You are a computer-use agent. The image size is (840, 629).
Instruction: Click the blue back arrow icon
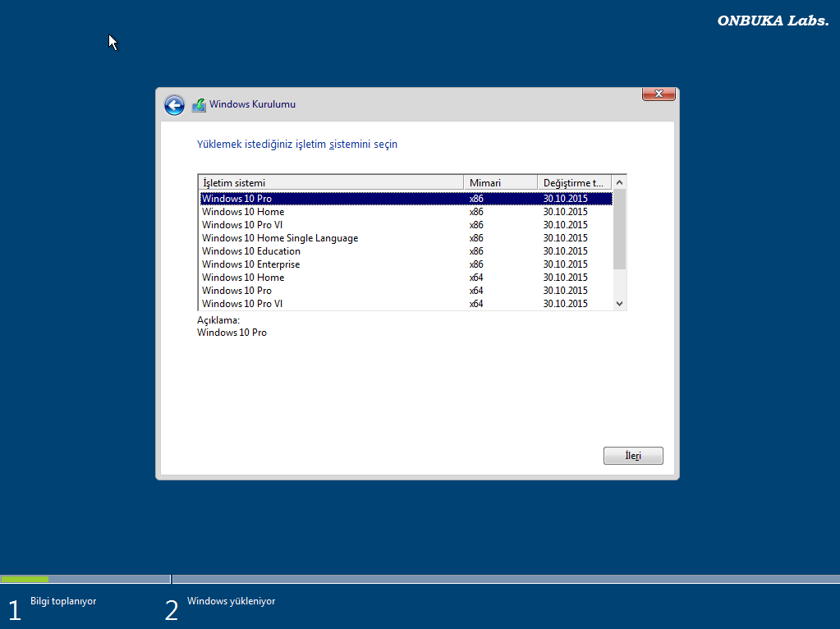pos(174,105)
